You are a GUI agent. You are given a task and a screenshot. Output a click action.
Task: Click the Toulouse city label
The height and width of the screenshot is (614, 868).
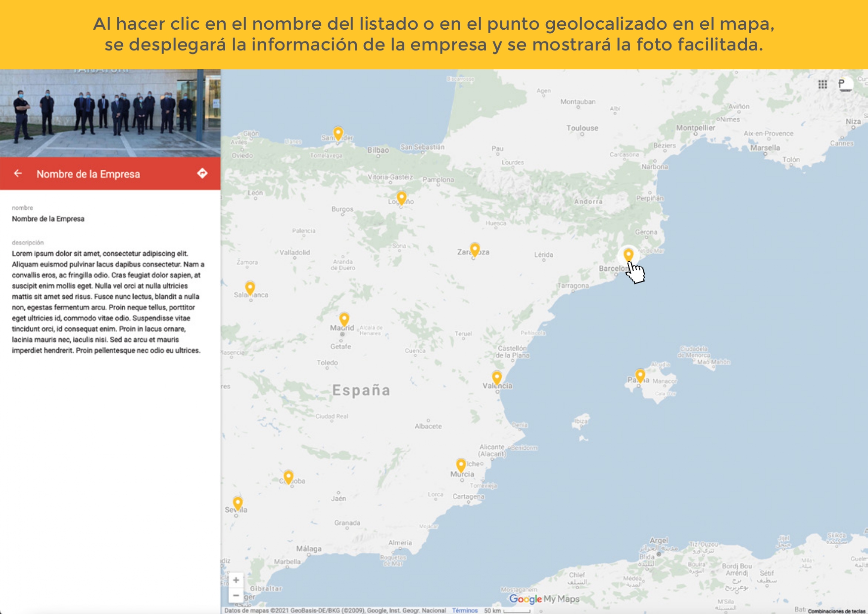582,128
